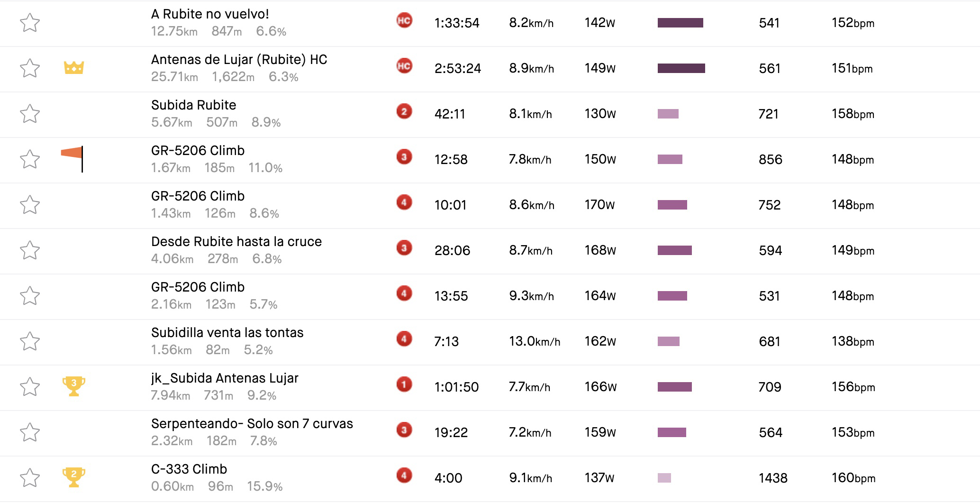Screen dimensions: 980x503
Task: Star the A Rubite no vuelvo! segment
Action: (30, 23)
